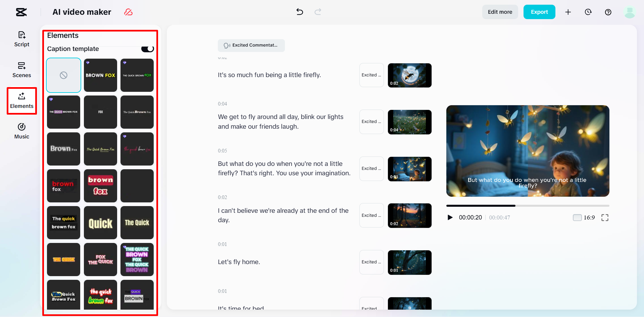Select the yellow script Quick Brown Fox template
Screen dimensions: 644x317
point(100,149)
